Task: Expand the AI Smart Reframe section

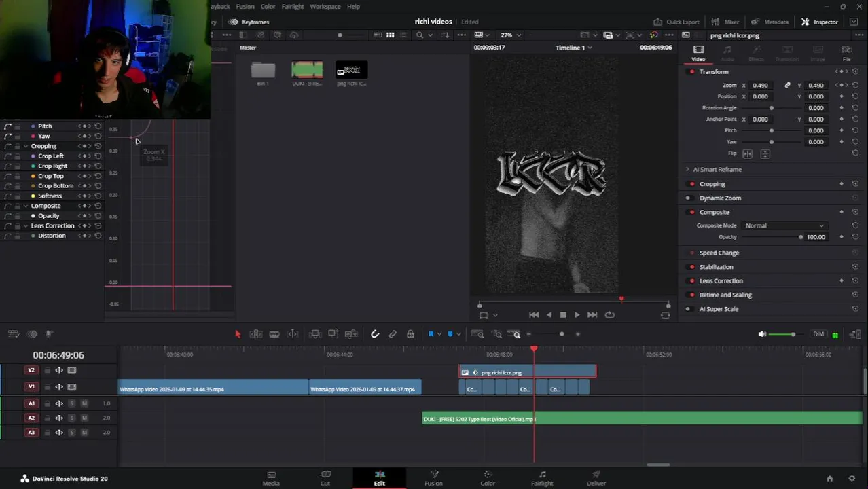Action: pos(687,170)
